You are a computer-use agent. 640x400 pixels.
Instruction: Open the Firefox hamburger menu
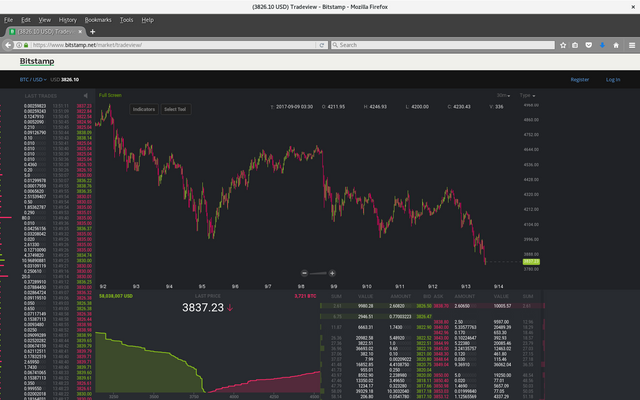coord(632,45)
